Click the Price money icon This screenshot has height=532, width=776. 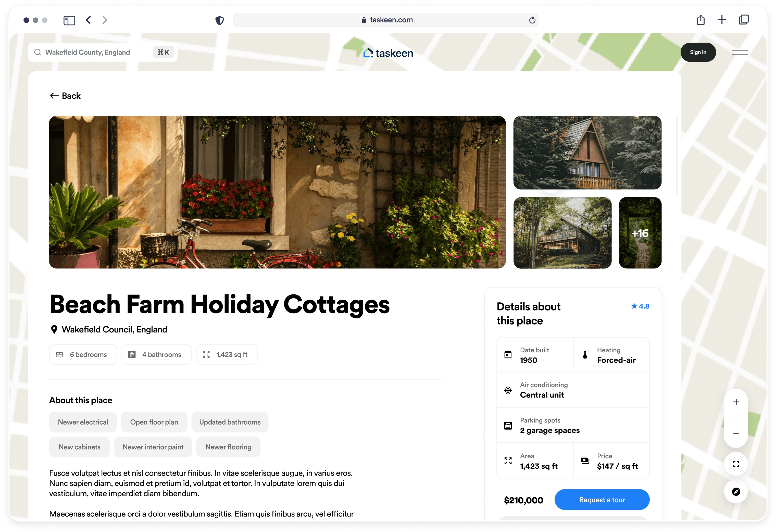[x=585, y=461]
